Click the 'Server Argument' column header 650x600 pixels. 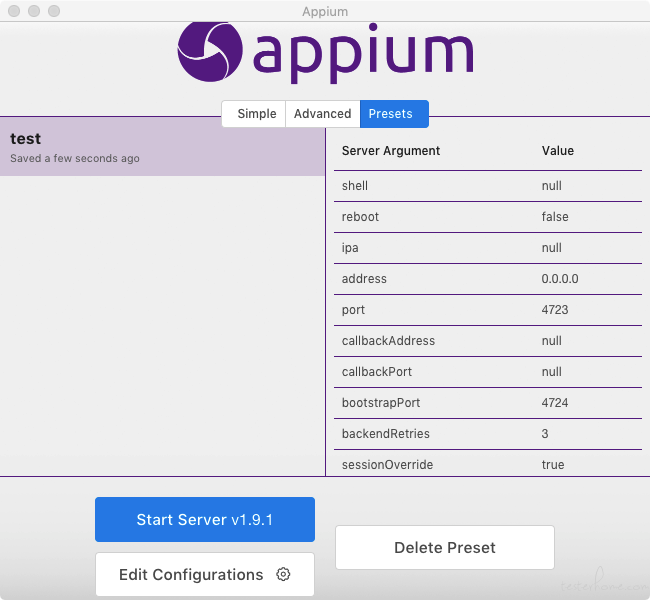pos(390,151)
